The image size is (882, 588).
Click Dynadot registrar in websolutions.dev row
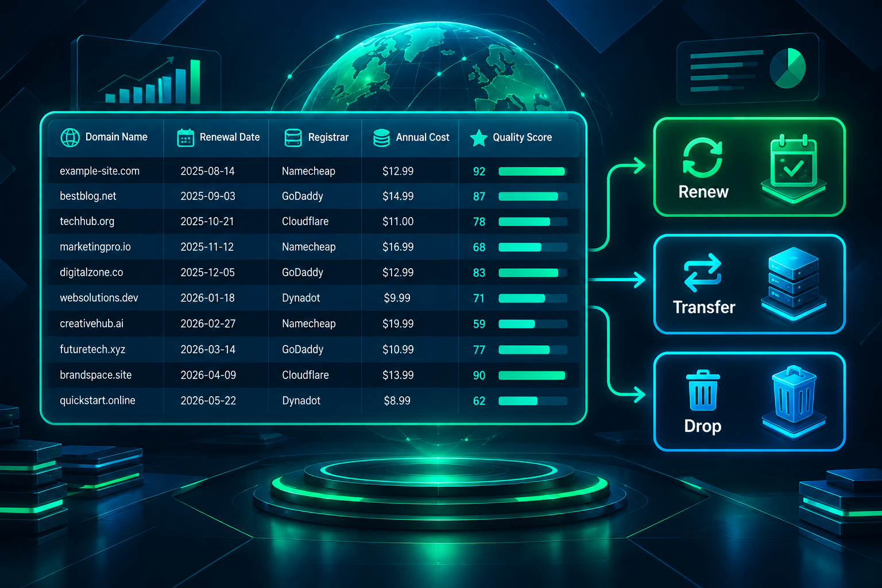[301, 298]
